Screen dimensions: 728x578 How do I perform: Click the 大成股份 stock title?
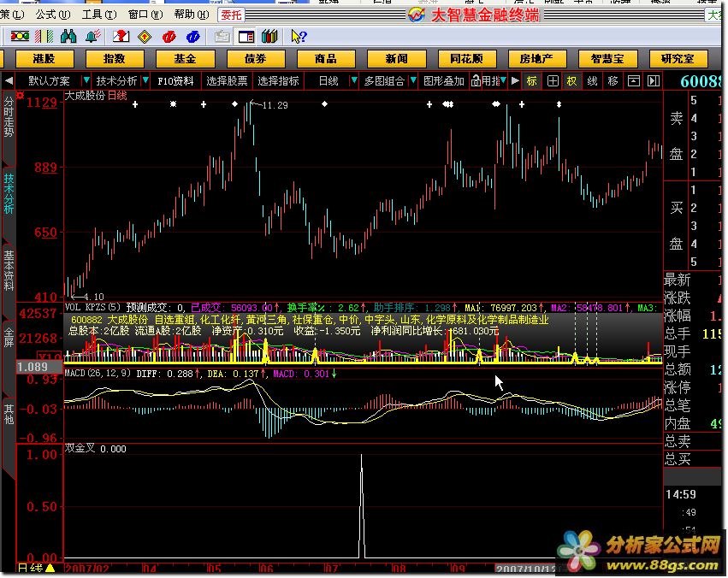[85, 96]
